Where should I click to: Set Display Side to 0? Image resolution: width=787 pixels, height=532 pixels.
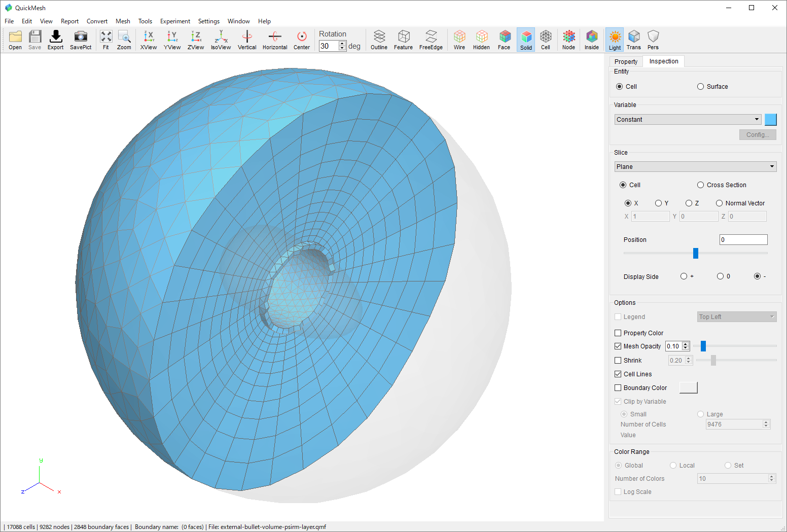(x=720, y=276)
